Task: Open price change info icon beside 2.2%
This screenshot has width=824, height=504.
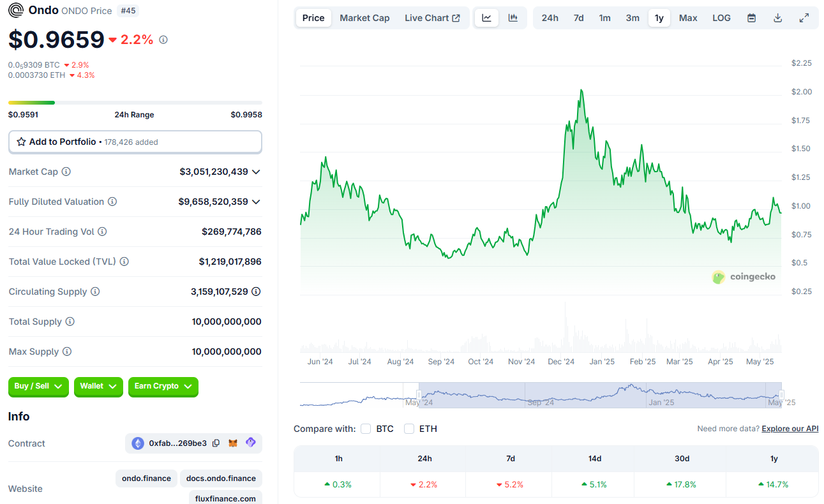Action: point(163,40)
